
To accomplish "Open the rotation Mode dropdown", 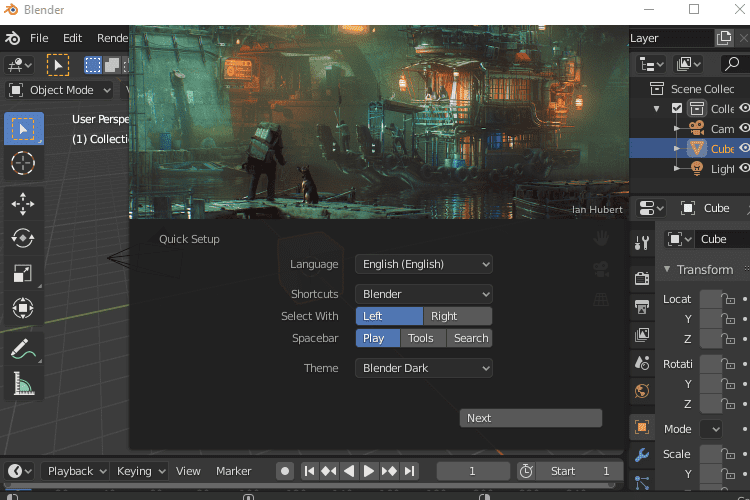I will tap(711, 429).
